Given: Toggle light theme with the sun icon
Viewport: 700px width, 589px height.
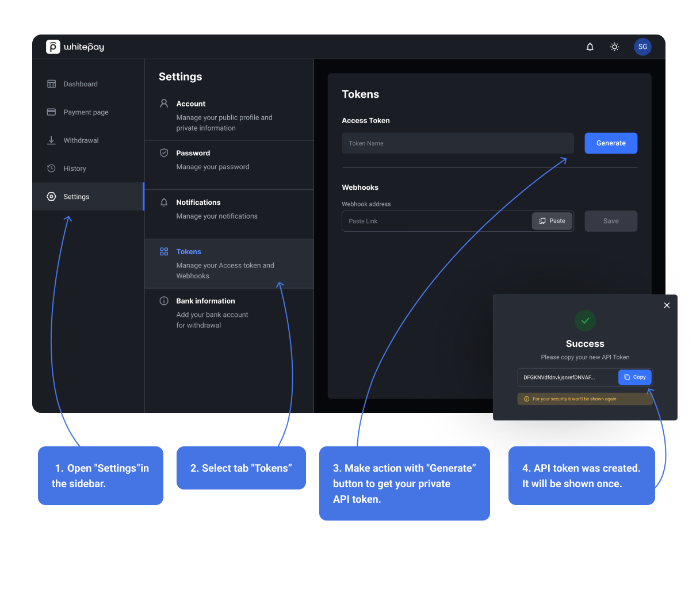Looking at the screenshot, I should pyautogui.click(x=614, y=47).
